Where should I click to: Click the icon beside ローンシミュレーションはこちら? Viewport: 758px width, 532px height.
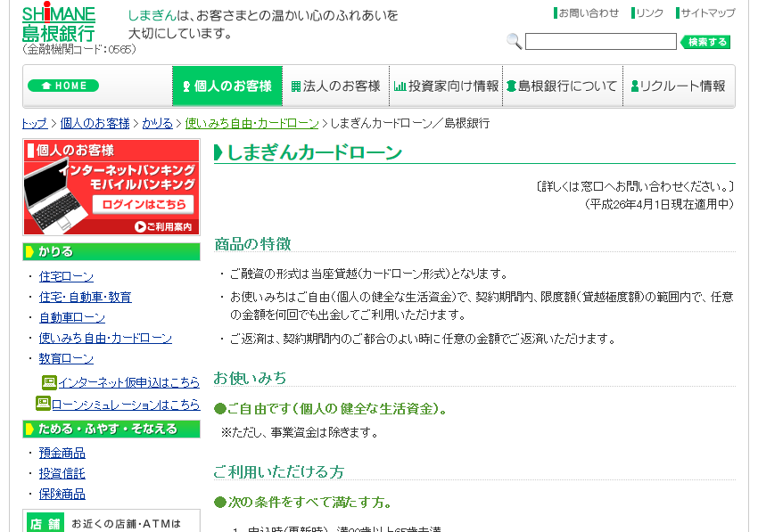(x=43, y=404)
